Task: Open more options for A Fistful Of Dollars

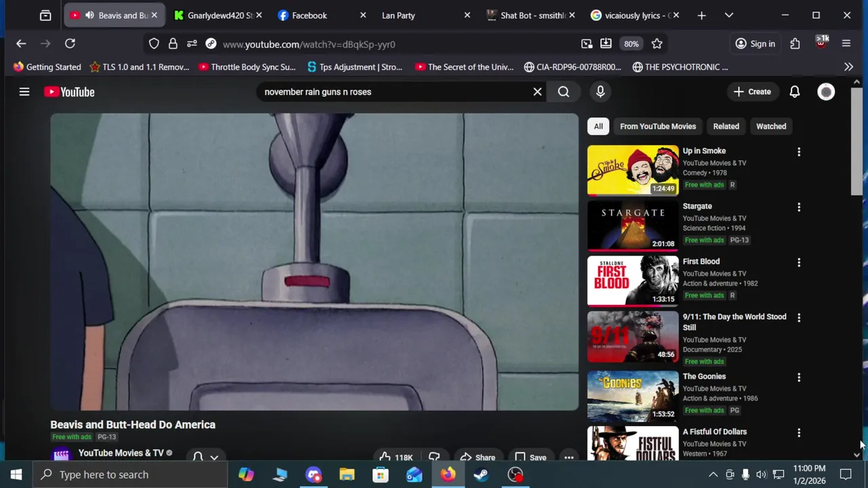Action: (799, 432)
